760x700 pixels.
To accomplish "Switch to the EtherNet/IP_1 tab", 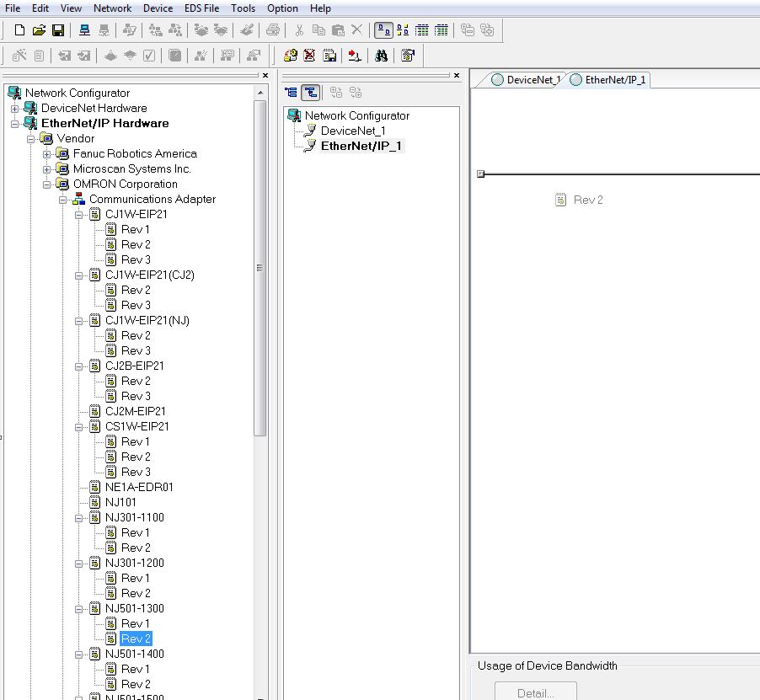I will pyautogui.click(x=608, y=80).
